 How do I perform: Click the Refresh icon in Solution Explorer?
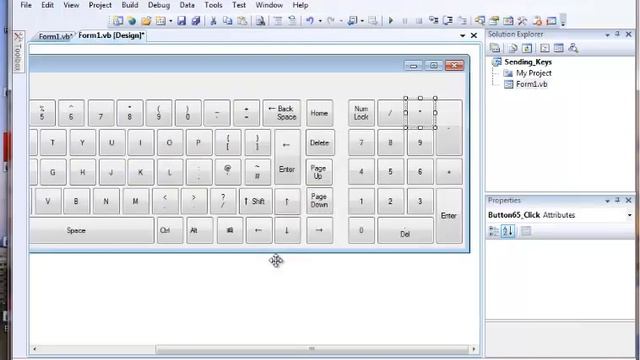point(527,48)
